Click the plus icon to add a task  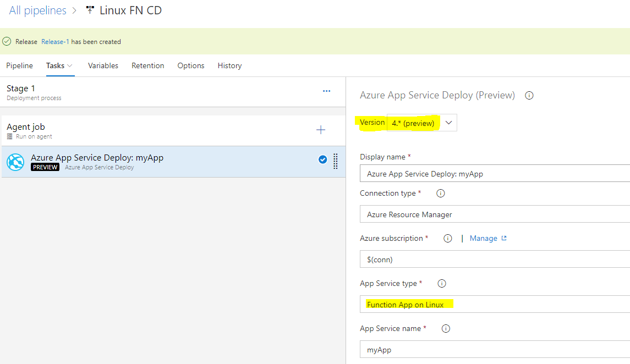320,129
